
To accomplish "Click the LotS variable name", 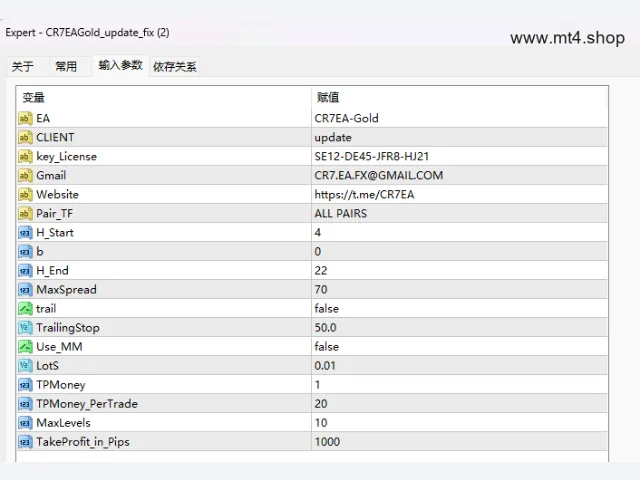I will click(x=47, y=366).
